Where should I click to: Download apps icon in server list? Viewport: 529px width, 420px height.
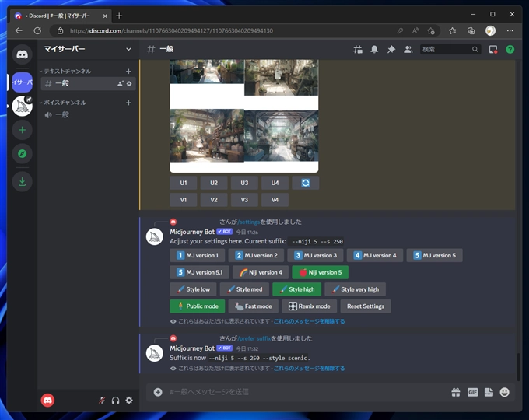pyautogui.click(x=23, y=181)
